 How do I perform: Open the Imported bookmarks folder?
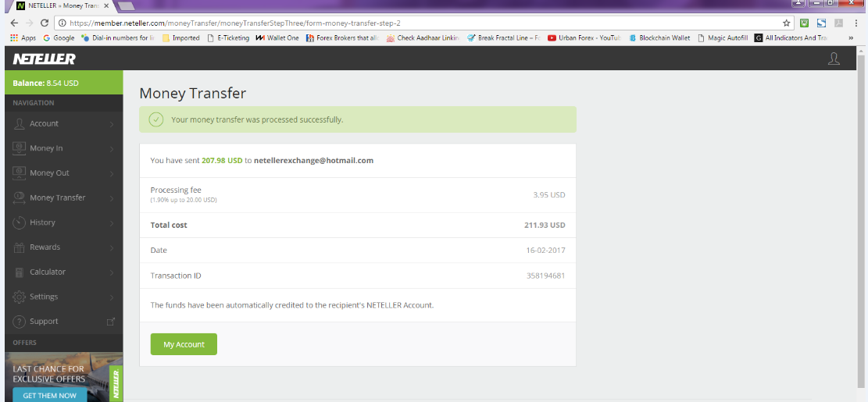coord(181,38)
